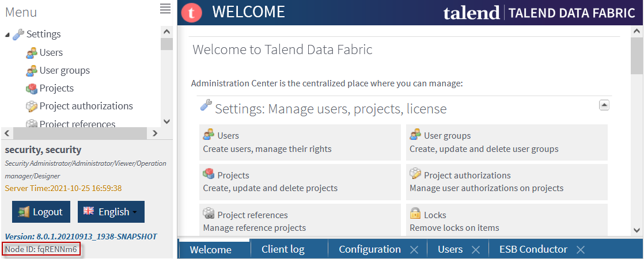Image resolution: width=644 pixels, height=259 pixels.
Task: Switch to the Client log tab
Action: click(283, 249)
